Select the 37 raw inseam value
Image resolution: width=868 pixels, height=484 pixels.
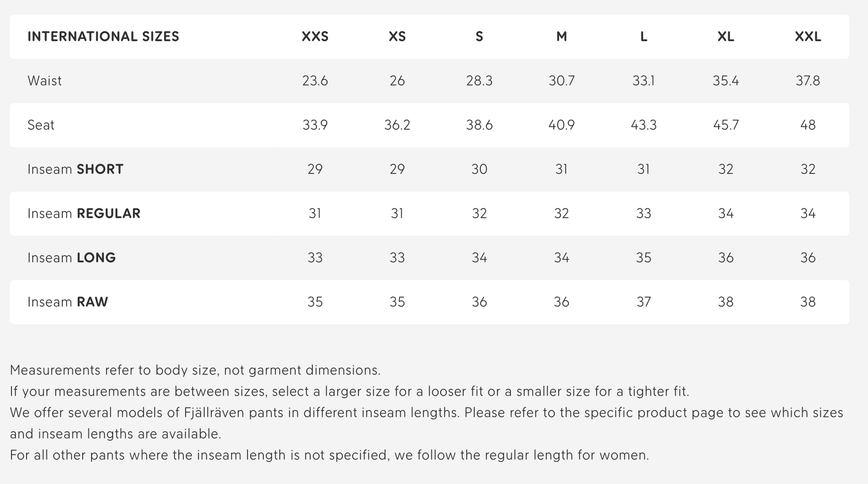[x=643, y=302]
